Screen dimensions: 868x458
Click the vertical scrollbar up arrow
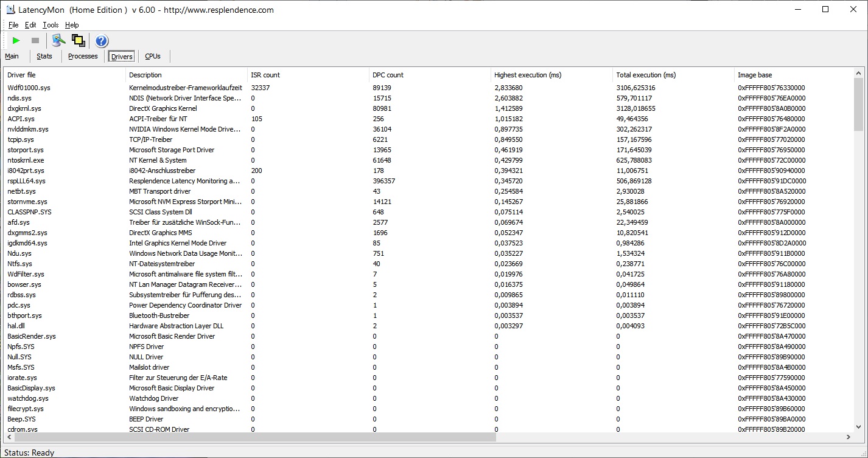pyautogui.click(x=858, y=73)
